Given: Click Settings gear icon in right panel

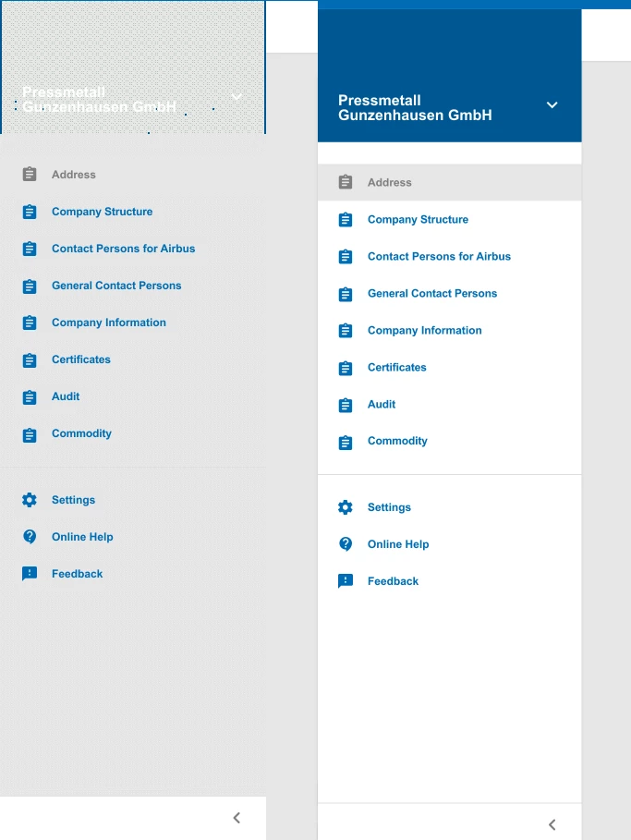Looking at the screenshot, I should coord(346,507).
